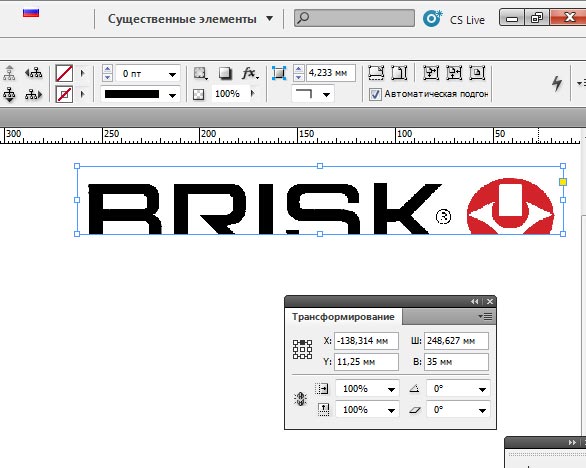Click the BRISK logo image on canvas
The height and width of the screenshot is (468, 586).
point(320,200)
